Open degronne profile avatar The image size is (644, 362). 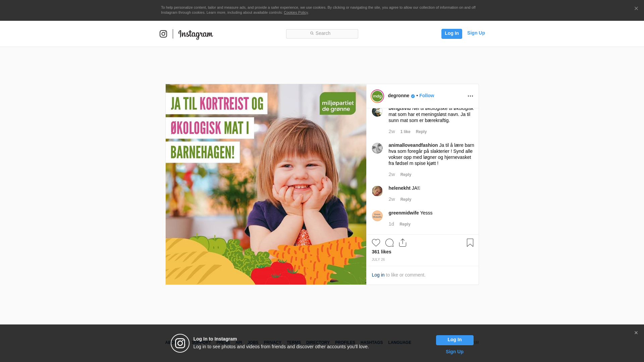pyautogui.click(x=377, y=96)
